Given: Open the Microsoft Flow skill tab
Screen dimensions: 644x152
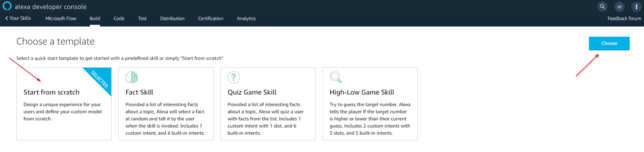Looking at the screenshot, I should click(61, 18).
